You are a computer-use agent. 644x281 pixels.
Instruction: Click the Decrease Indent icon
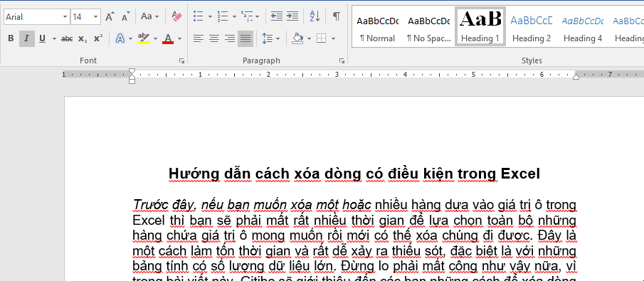[276, 17]
